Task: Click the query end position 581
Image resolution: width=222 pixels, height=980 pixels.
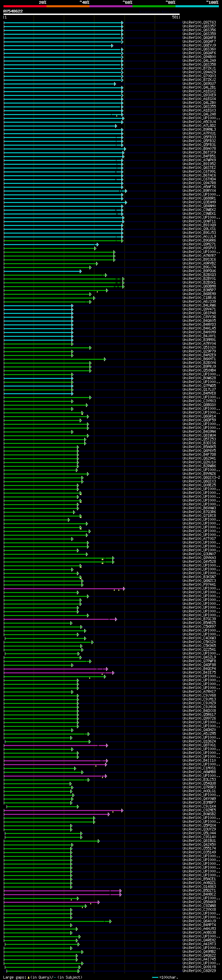Action: (x=175, y=17)
